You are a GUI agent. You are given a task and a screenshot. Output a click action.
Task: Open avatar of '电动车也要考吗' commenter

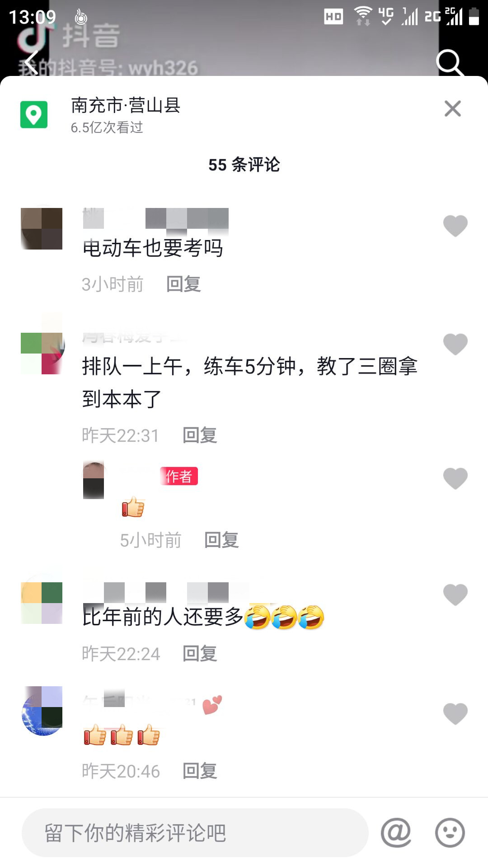[x=42, y=229]
